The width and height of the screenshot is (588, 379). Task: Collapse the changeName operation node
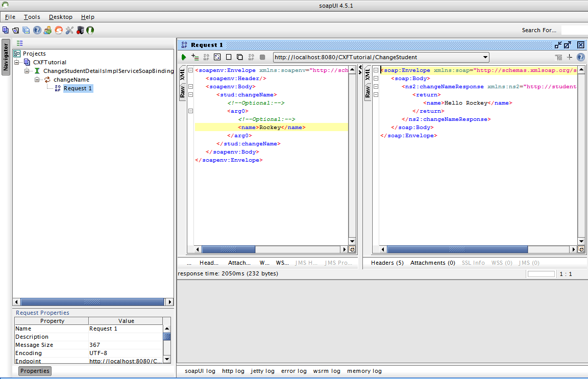pyautogui.click(x=37, y=80)
